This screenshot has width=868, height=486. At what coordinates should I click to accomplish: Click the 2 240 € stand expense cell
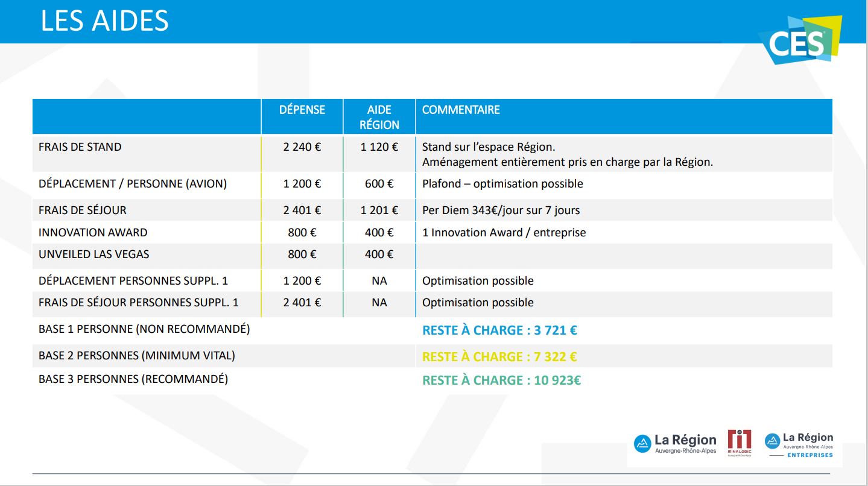302,147
